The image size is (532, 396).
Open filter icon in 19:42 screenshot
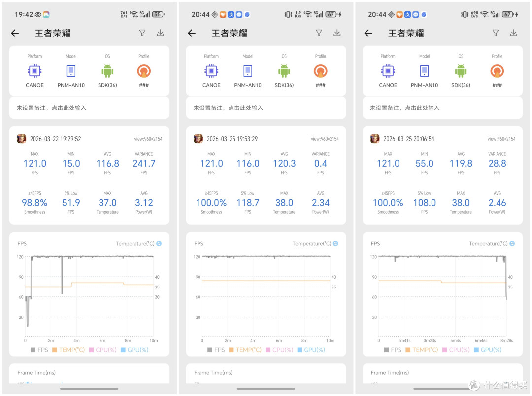tap(142, 33)
